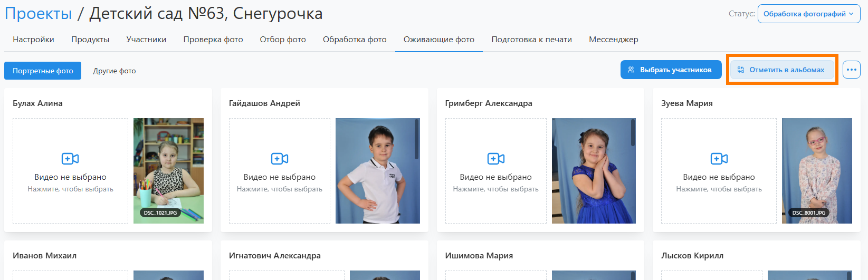
Task: Open the Статус dropdown Обработка фотографий
Action: (x=808, y=14)
